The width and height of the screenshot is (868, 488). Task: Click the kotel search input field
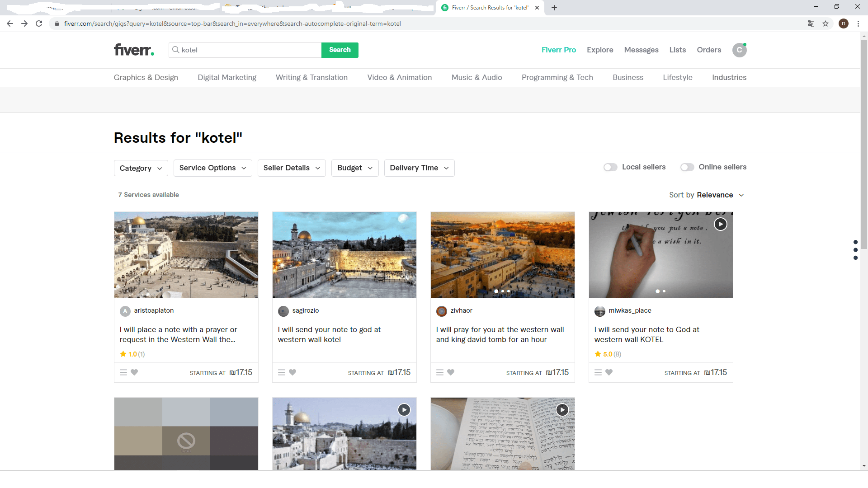coord(249,50)
